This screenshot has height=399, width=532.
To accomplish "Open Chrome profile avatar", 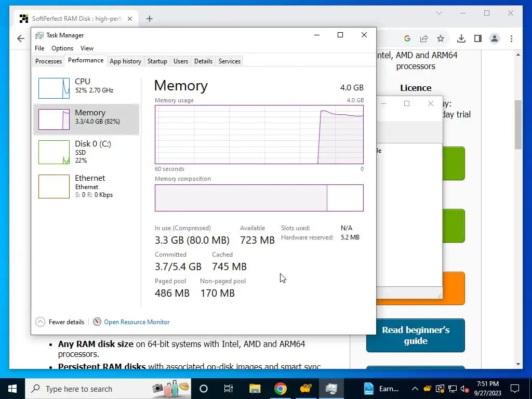I will (495, 38).
